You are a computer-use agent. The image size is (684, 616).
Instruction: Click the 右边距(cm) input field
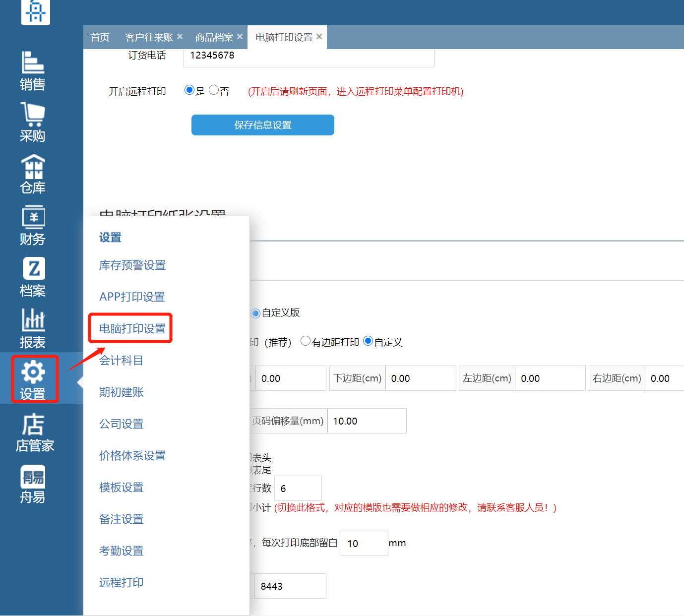click(x=664, y=378)
